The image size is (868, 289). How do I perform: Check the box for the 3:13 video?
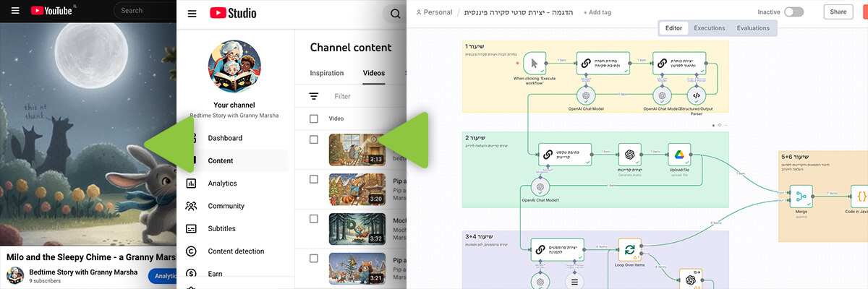[x=314, y=139]
